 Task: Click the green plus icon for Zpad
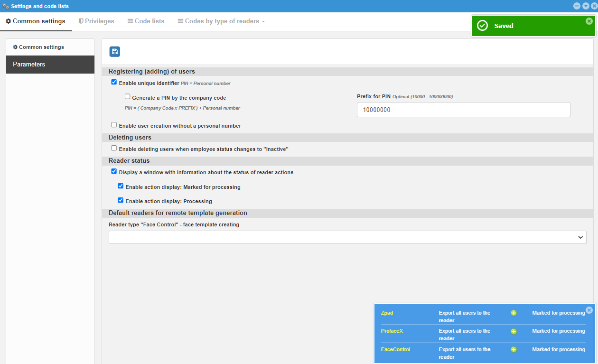click(514, 313)
